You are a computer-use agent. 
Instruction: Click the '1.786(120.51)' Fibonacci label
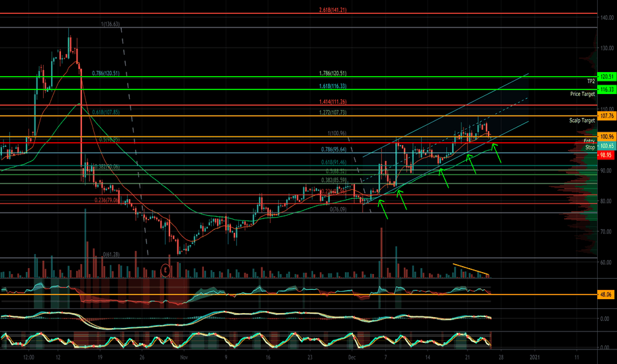[333, 73]
